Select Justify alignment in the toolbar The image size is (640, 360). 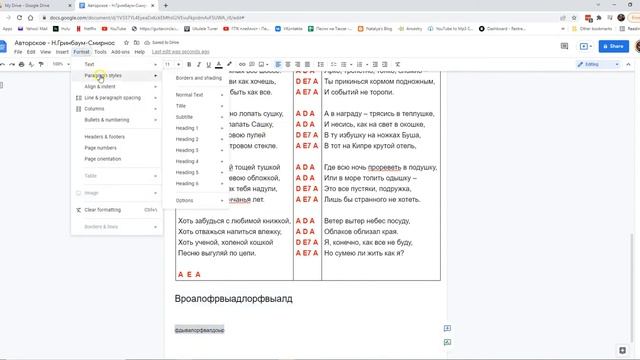coord(307,64)
